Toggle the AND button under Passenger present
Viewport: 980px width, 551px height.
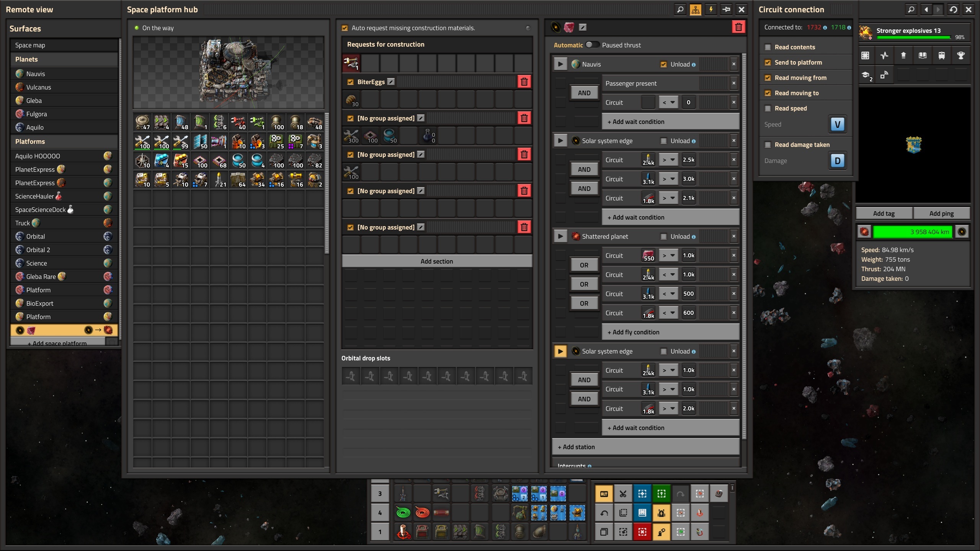(584, 93)
